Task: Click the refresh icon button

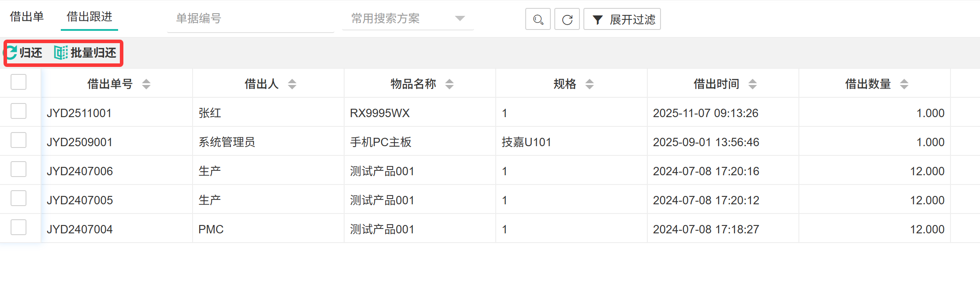Action: pos(567,19)
